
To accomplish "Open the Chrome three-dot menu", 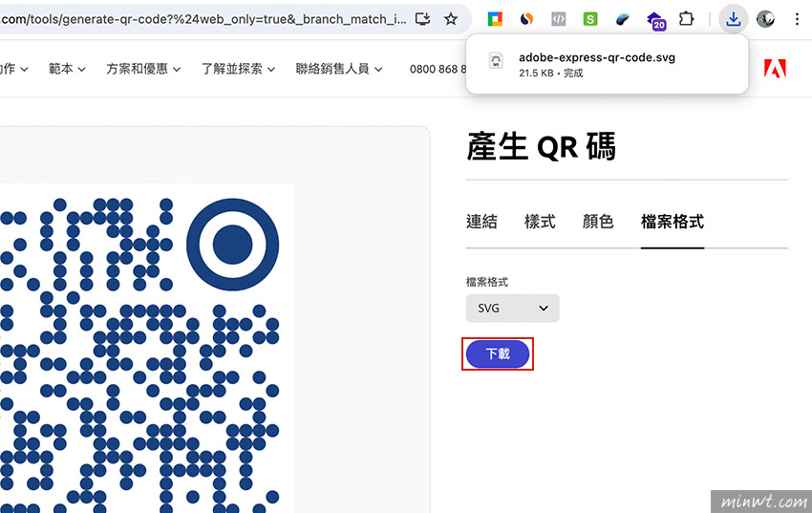I will click(797, 20).
